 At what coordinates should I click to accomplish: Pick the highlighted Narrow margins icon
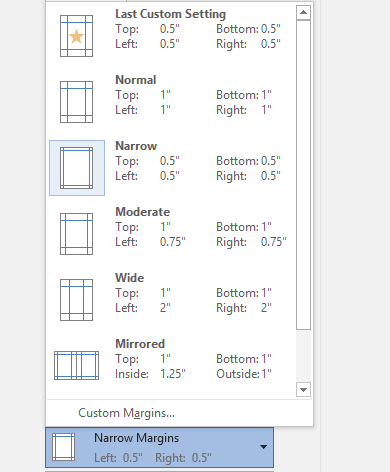[x=77, y=168]
